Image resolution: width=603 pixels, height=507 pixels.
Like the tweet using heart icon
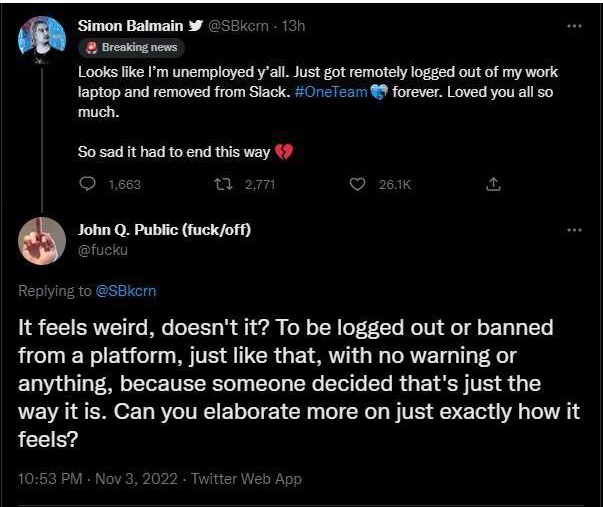[358, 184]
